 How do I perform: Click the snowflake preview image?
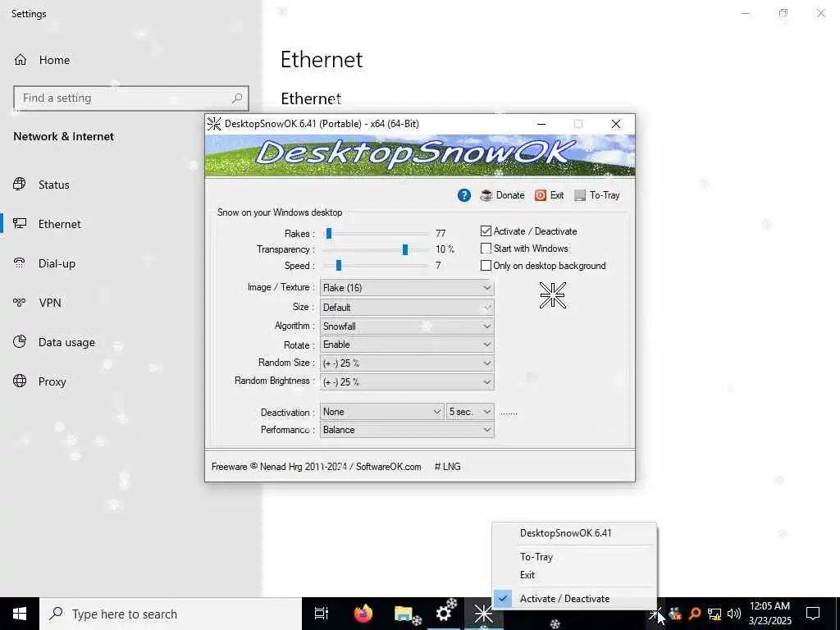pos(552,295)
